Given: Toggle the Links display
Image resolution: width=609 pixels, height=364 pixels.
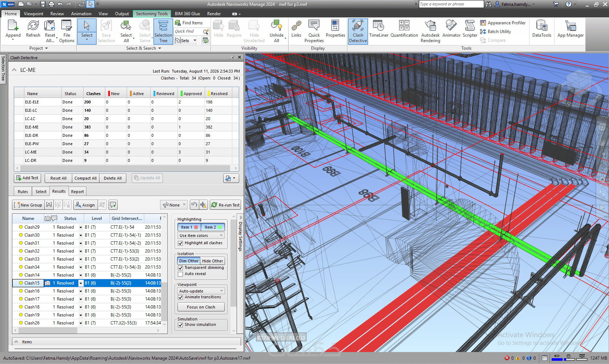Looking at the screenshot, I should pyautogui.click(x=296, y=29).
